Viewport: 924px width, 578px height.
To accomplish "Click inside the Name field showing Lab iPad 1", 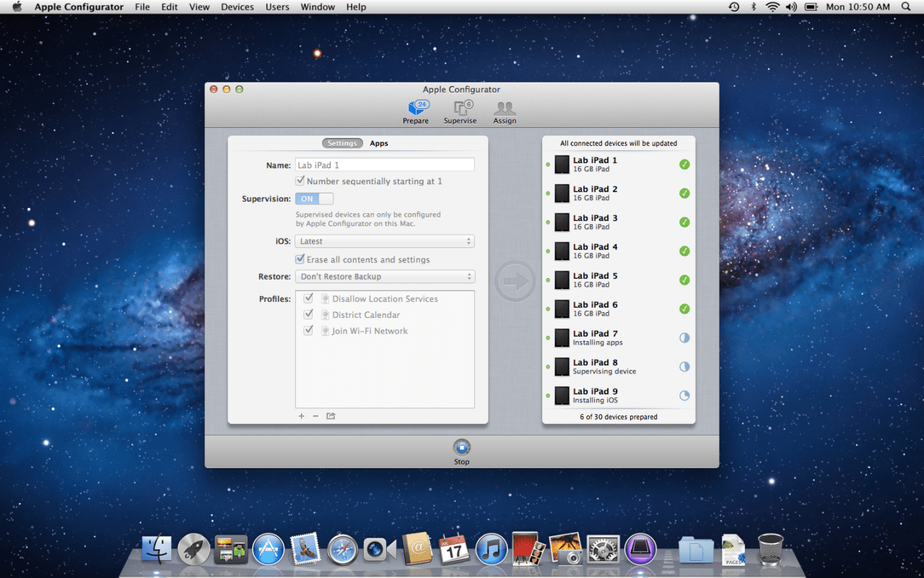I will tap(385, 164).
